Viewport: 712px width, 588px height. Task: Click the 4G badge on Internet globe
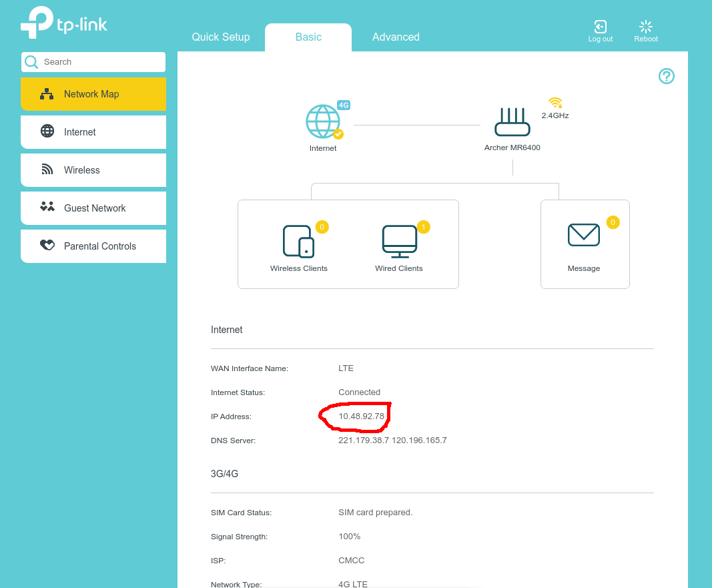coord(343,105)
